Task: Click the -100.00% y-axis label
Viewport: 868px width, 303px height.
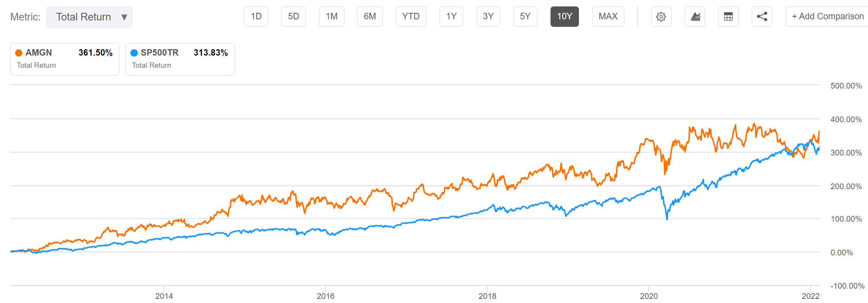Action: (x=847, y=286)
